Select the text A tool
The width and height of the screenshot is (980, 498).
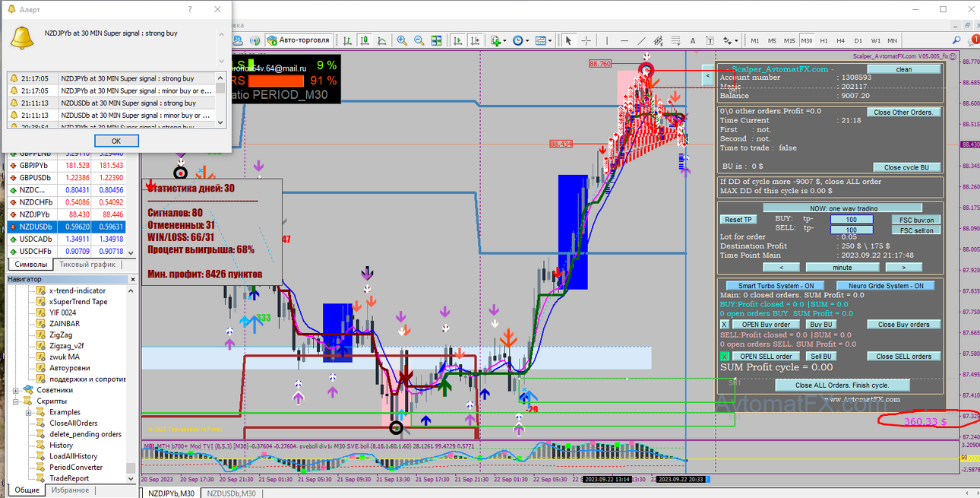coord(693,40)
